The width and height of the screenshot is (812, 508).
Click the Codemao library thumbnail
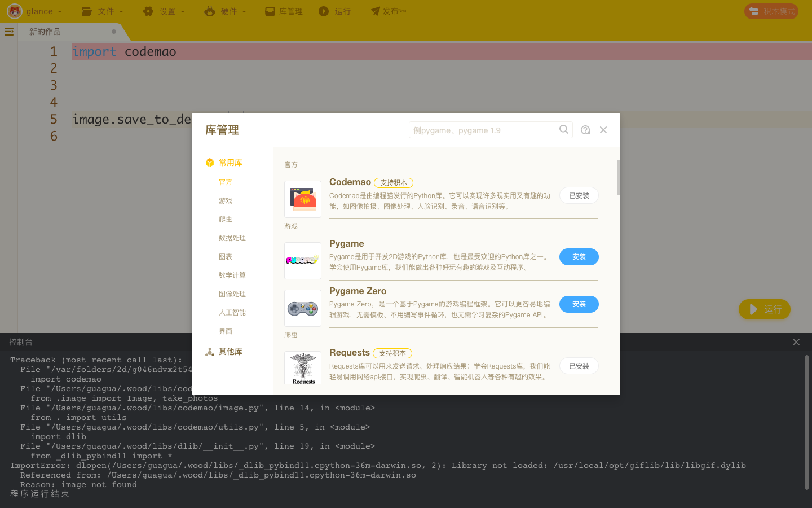(x=303, y=199)
